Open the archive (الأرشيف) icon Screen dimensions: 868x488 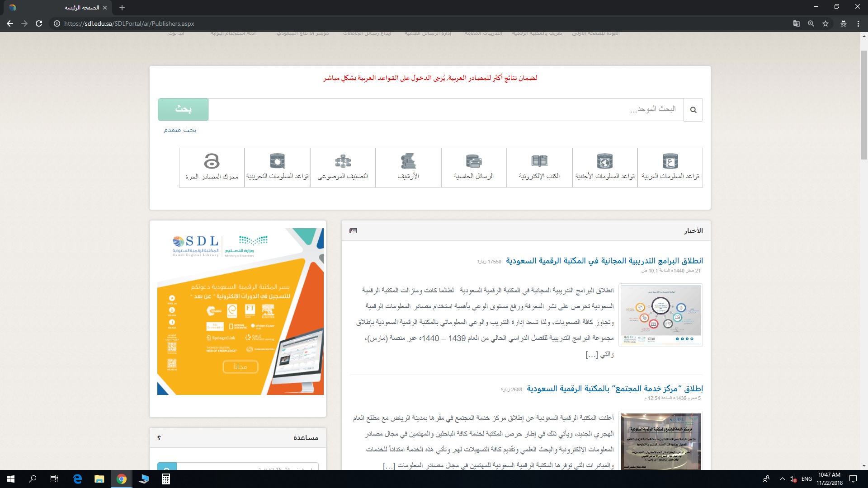click(x=408, y=167)
